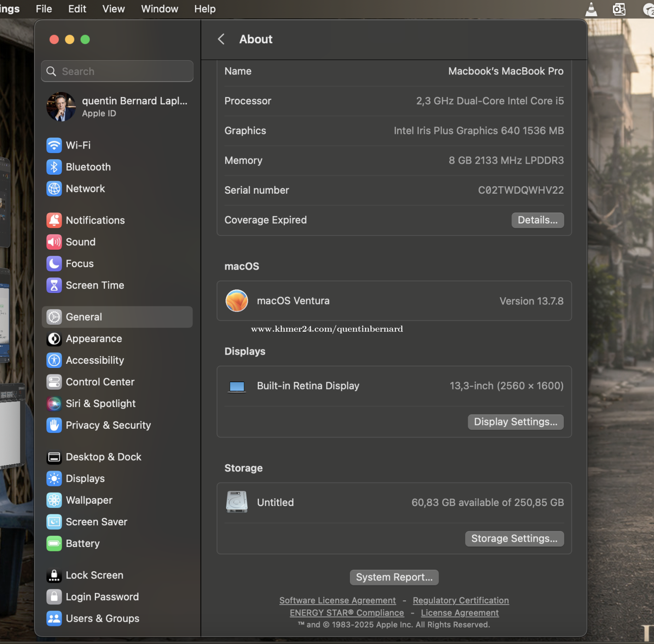The height and width of the screenshot is (644, 654).
Task: Open Outlook icon in menu bar
Action: click(x=619, y=9)
